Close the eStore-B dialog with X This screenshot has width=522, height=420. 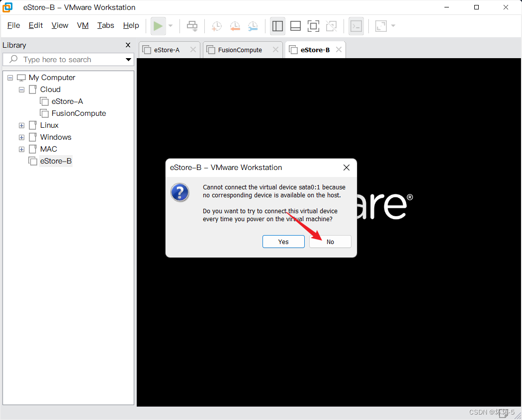(347, 168)
